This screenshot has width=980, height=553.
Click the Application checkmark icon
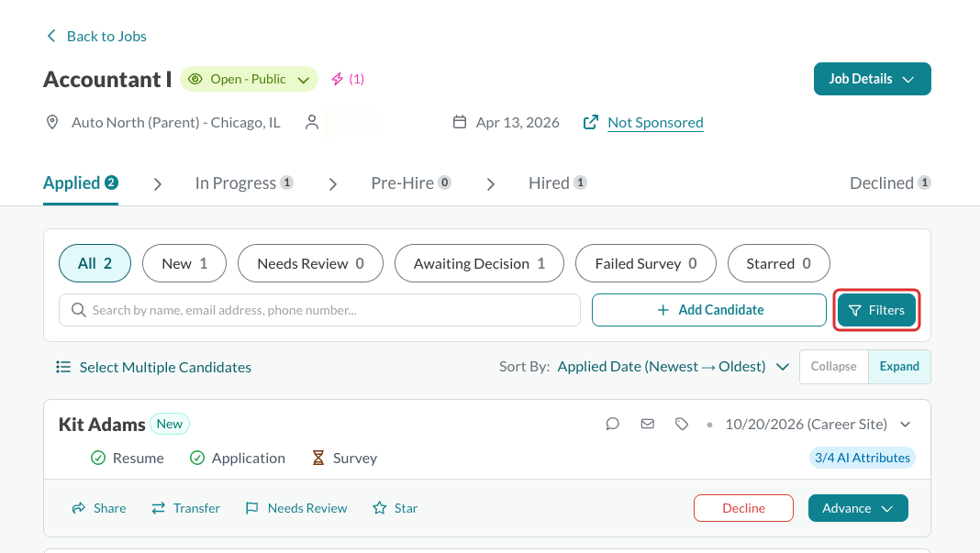click(197, 458)
